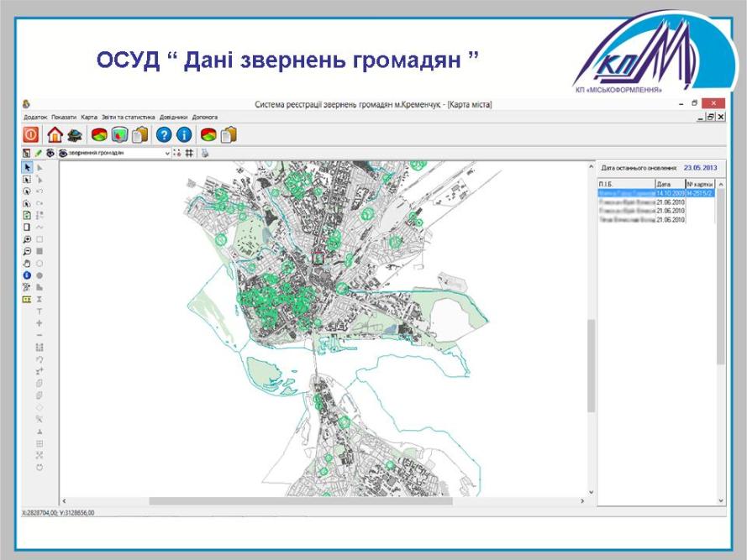Toggle the eye layer visibility icon

[x=50, y=154]
